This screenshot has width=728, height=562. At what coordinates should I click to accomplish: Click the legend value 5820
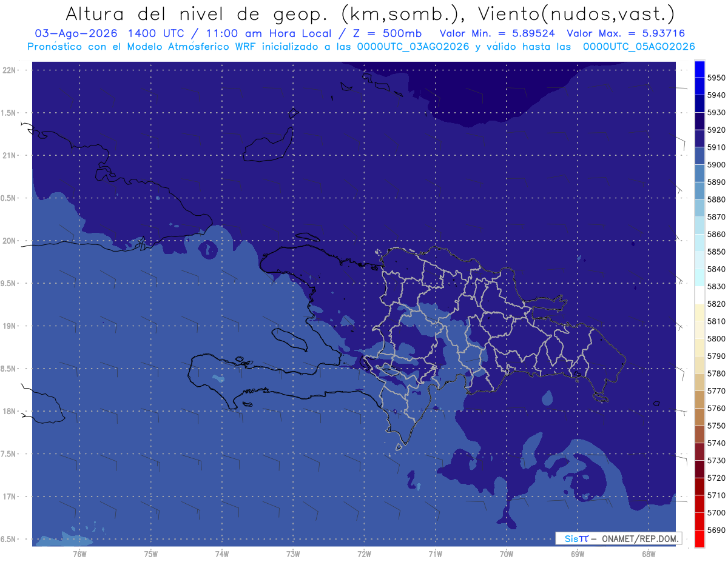click(716, 304)
